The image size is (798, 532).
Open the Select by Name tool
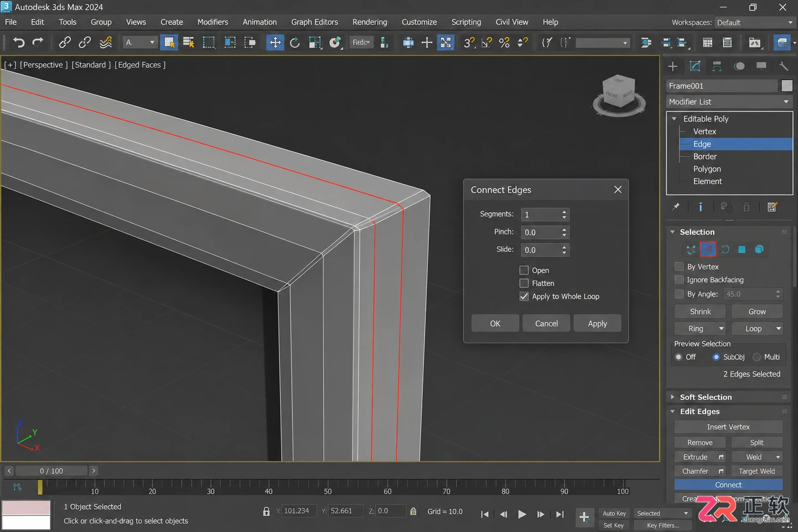[x=188, y=43]
